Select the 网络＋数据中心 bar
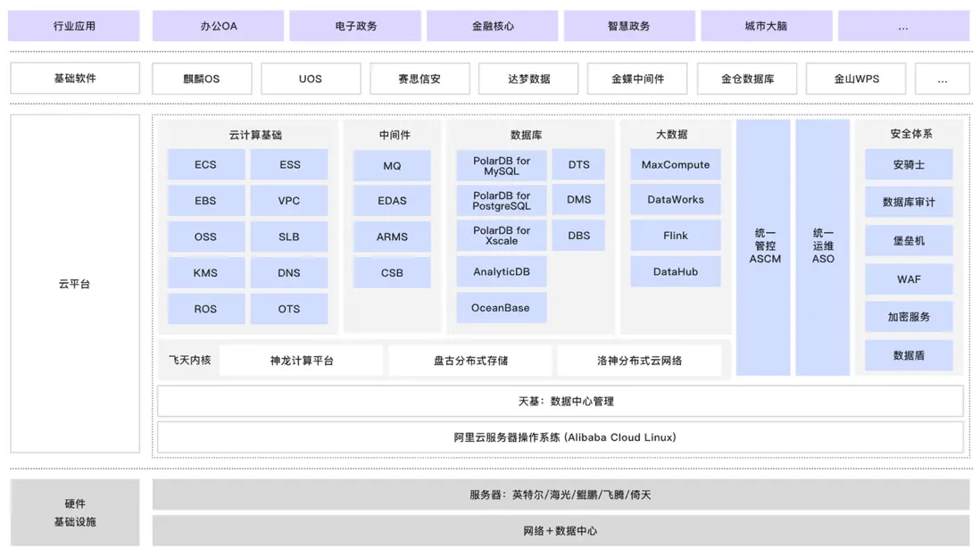 coord(561,531)
